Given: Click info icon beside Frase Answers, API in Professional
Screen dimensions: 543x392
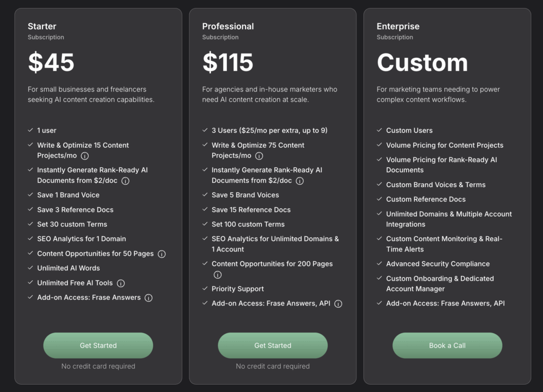Looking at the screenshot, I should pos(338,304).
